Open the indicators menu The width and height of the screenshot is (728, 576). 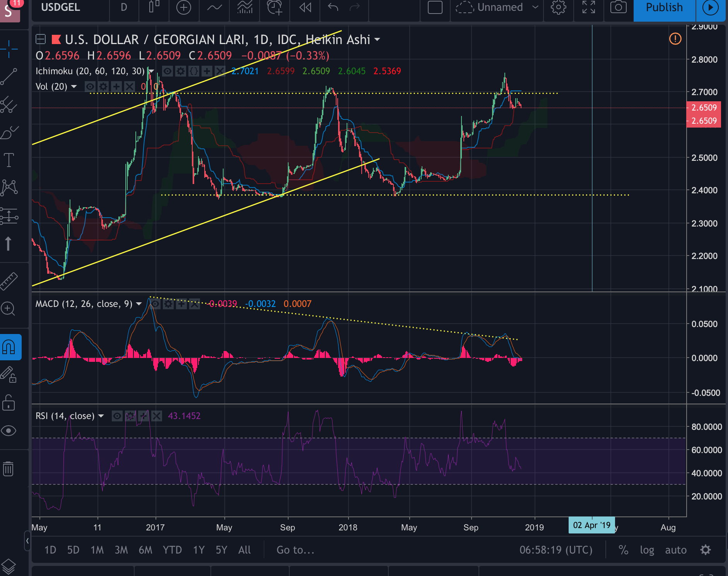coord(214,7)
